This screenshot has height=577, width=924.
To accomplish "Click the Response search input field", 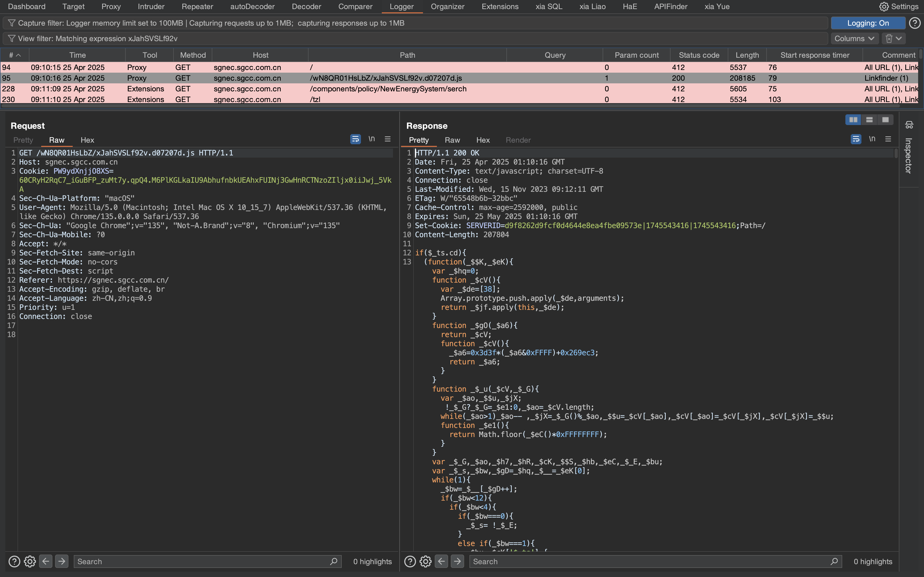I will [x=649, y=561].
